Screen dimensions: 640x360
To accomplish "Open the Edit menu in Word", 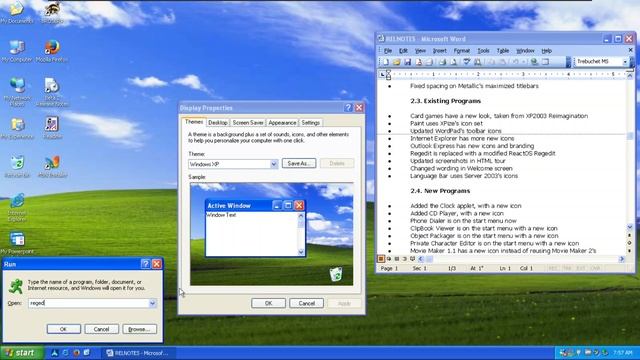I will click(x=403, y=51).
